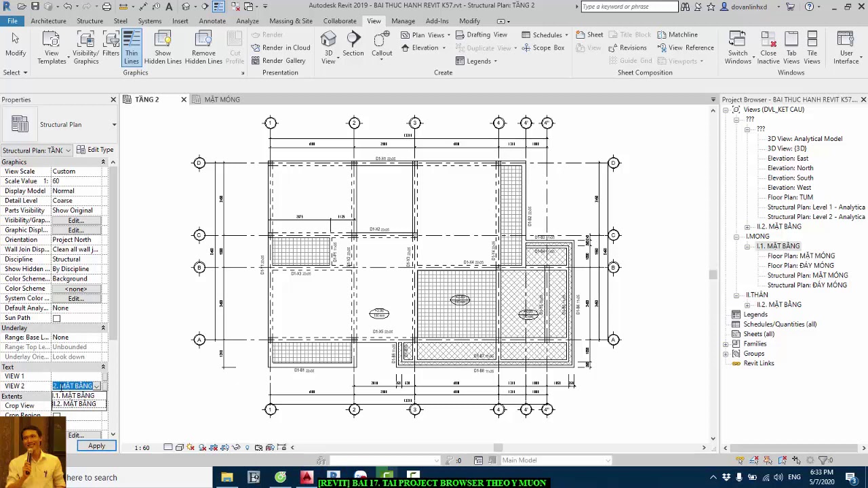Toggle reveal hidden elements lightbulb

pos(247,447)
